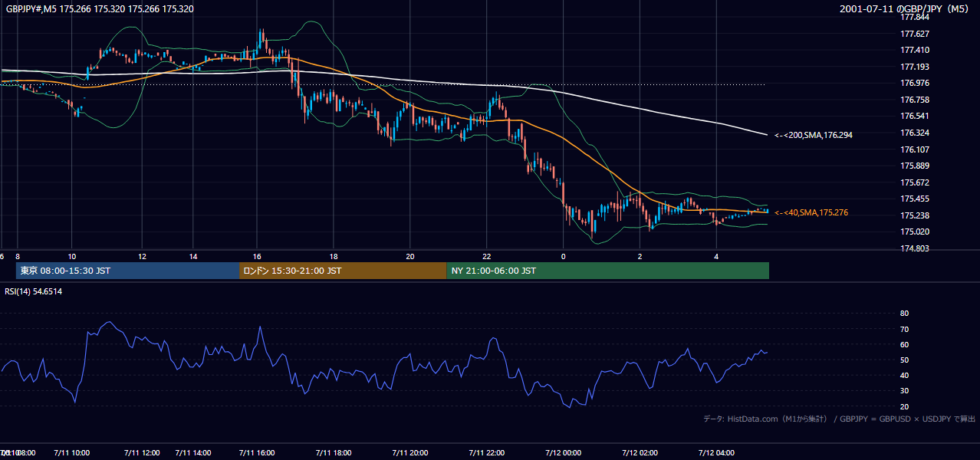Click price axis value 176.758
Image resolution: width=980 pixels, height=460 pixels.
pos(916,100)
